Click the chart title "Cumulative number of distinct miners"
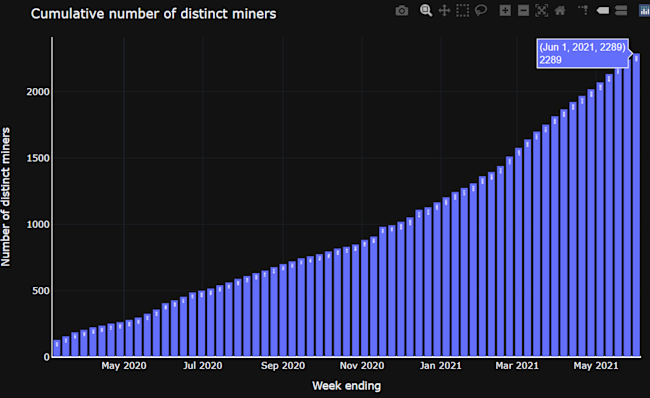Screen dimensions: 650x398 tap(153, 14)
